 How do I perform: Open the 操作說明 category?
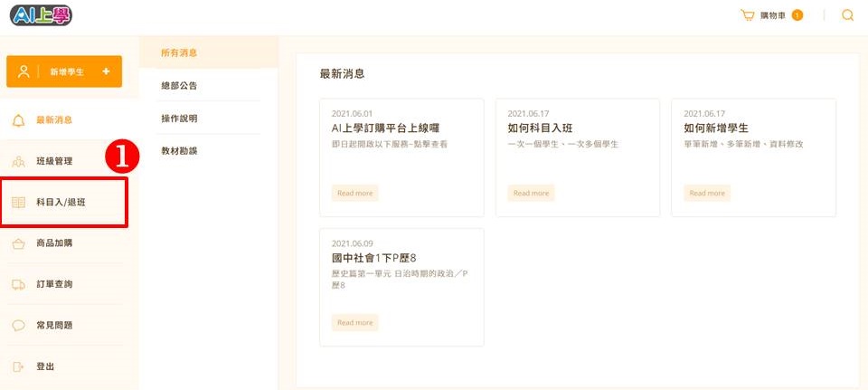179,119
